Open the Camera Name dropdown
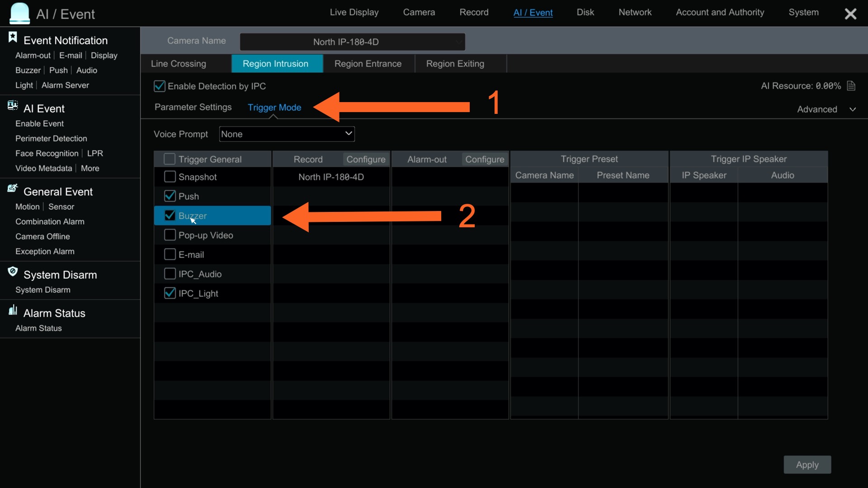Image resolution: width=868 pixels, height=488 pixels. click(x=352, y=42)
